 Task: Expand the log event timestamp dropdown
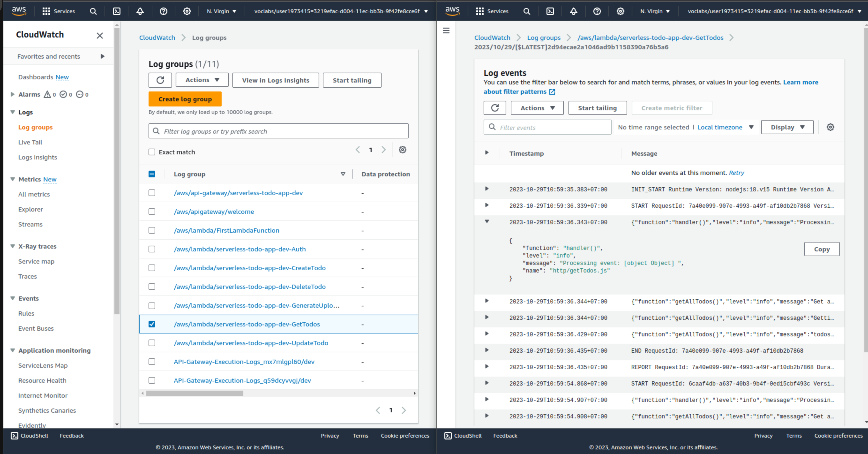(x=487, y=153)
